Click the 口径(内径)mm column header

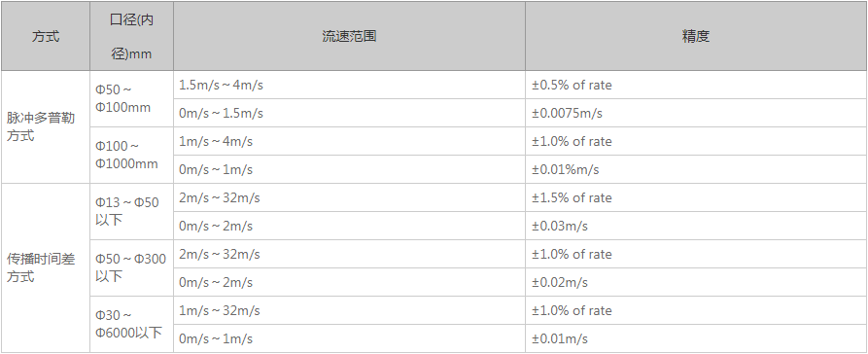(132, 36)
